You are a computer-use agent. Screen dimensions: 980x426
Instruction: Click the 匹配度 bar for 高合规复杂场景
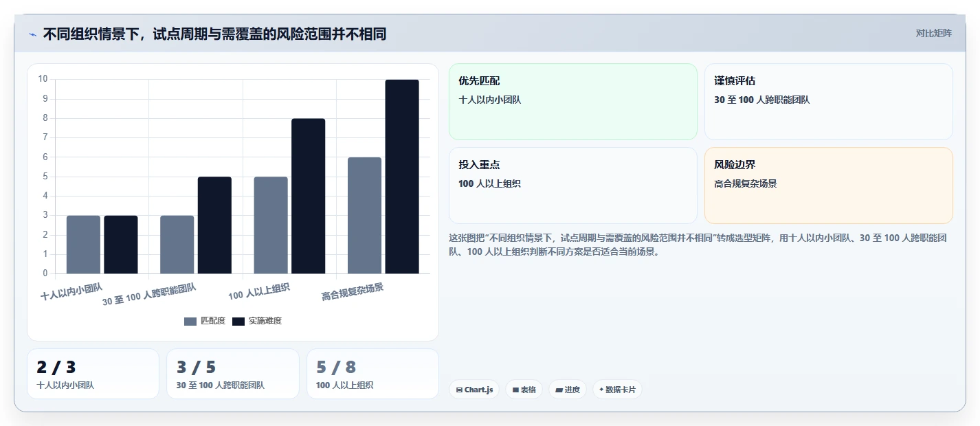[364, 216]
